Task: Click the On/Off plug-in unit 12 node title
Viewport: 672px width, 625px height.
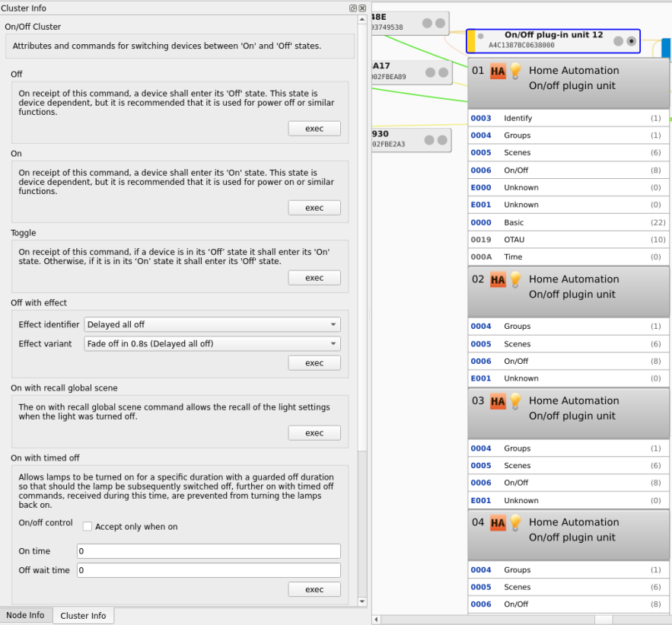Action: point(554,35)
